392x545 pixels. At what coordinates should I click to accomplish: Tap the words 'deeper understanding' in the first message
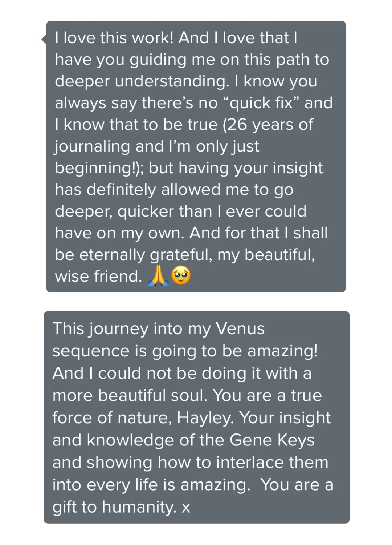coord(142,81)
